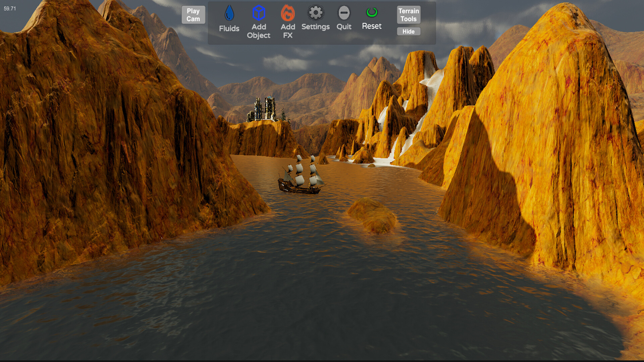The height and width of the screenshot is (362, 644).
Task: Open the Terrain Tools panel
Action: pyautogui.click(x=408, y=14)
